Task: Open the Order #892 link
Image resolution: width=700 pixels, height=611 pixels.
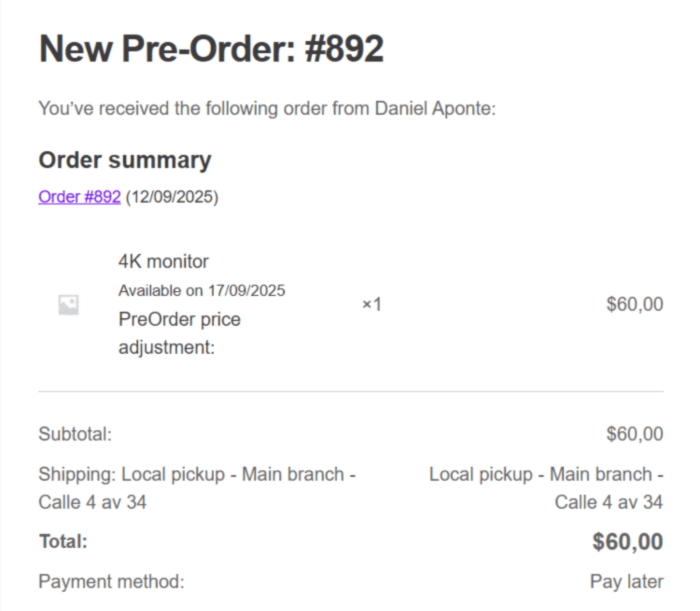Action: [79, 197]
